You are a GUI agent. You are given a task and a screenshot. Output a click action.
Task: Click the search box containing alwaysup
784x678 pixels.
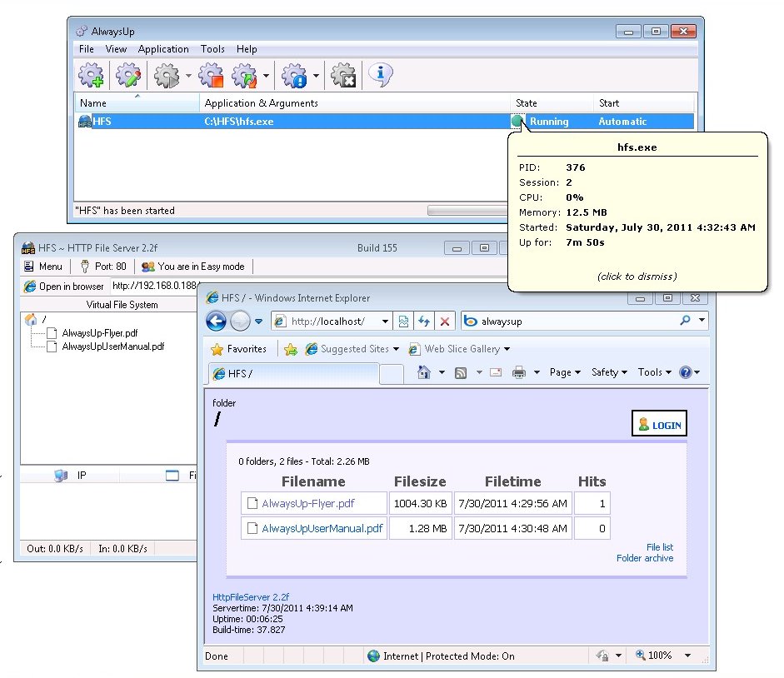pos(570,322)
